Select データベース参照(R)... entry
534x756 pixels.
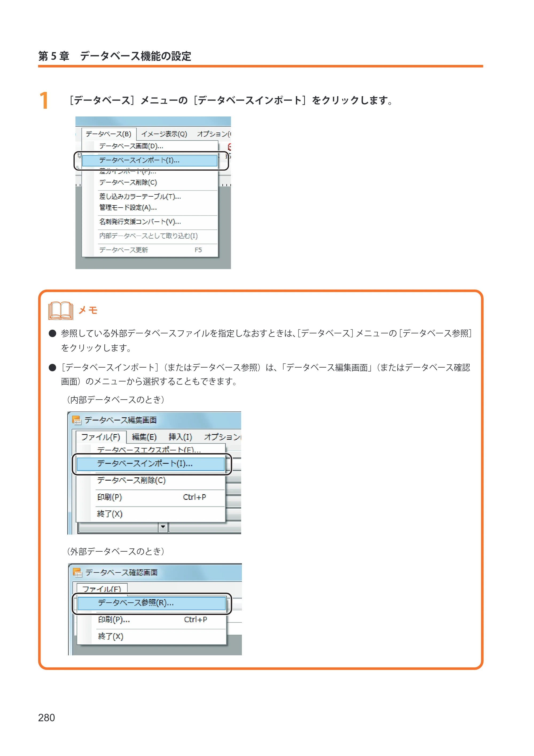tap(152, 603)
